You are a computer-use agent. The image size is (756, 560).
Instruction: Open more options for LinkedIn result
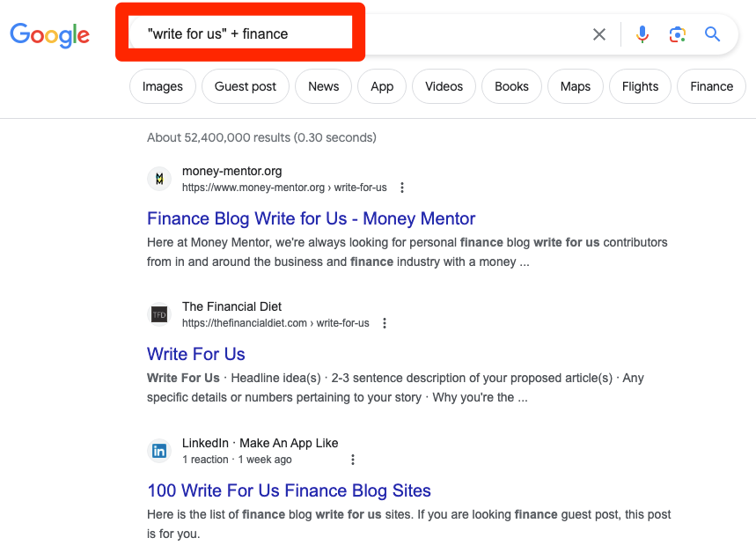(353, 460)
